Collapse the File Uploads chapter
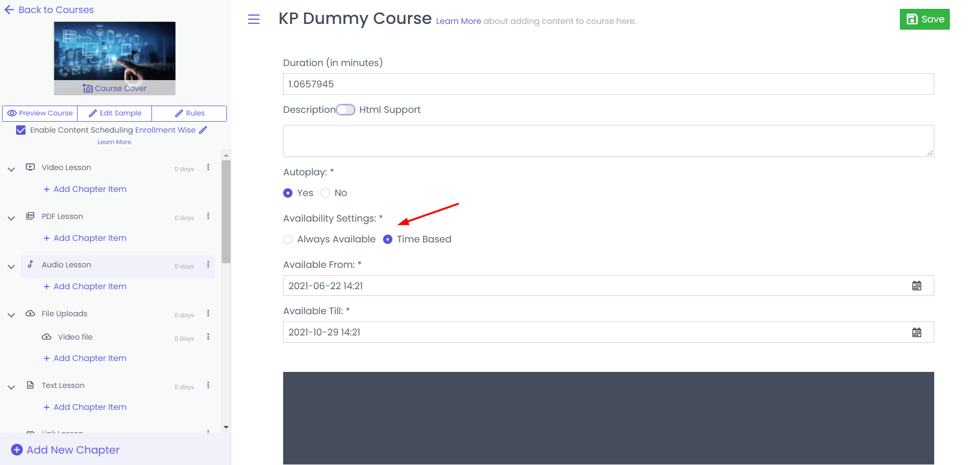Viewport: 980px width, 465px height. (11, 315)
